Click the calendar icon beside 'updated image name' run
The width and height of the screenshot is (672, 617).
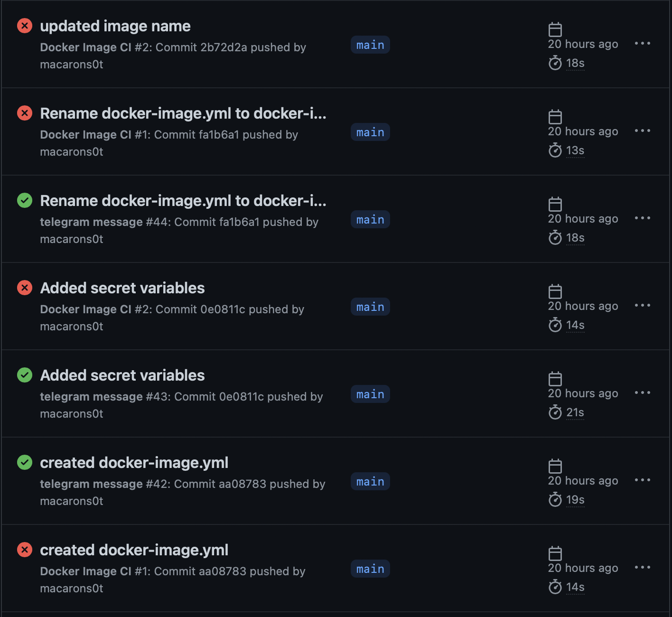pyautogui.click(x=555, y=29)
